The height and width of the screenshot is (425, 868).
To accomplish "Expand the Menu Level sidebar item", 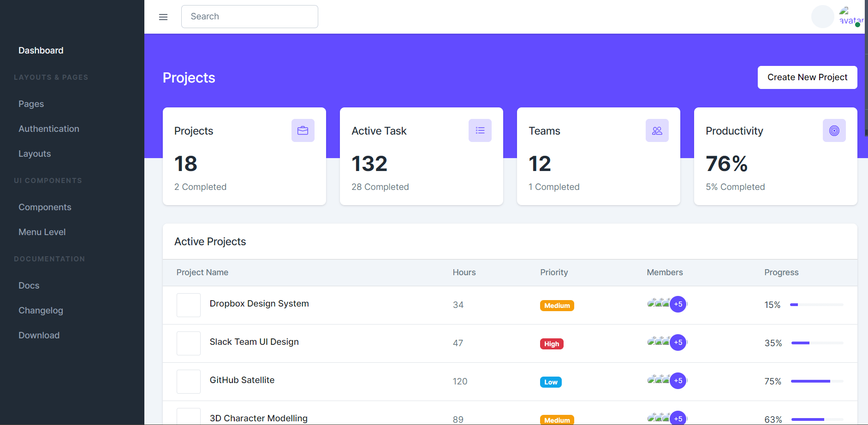I will tap(42, 232).
